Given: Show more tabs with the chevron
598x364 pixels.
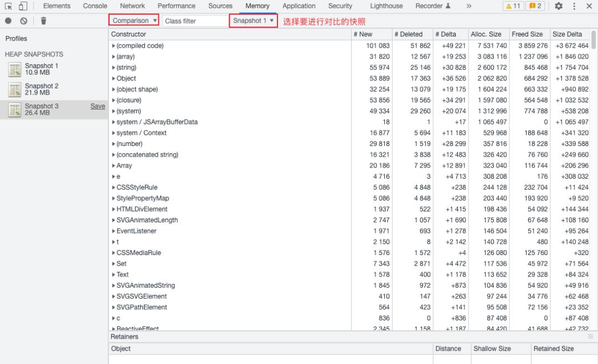Looking at the screenshot, I should (469, 6).
